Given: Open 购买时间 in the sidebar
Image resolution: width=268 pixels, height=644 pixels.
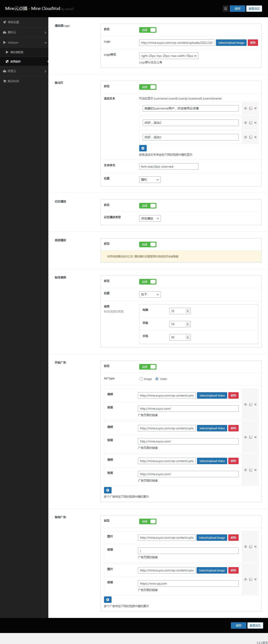Looking at the screenshot, I should click(x=24, y=81).
